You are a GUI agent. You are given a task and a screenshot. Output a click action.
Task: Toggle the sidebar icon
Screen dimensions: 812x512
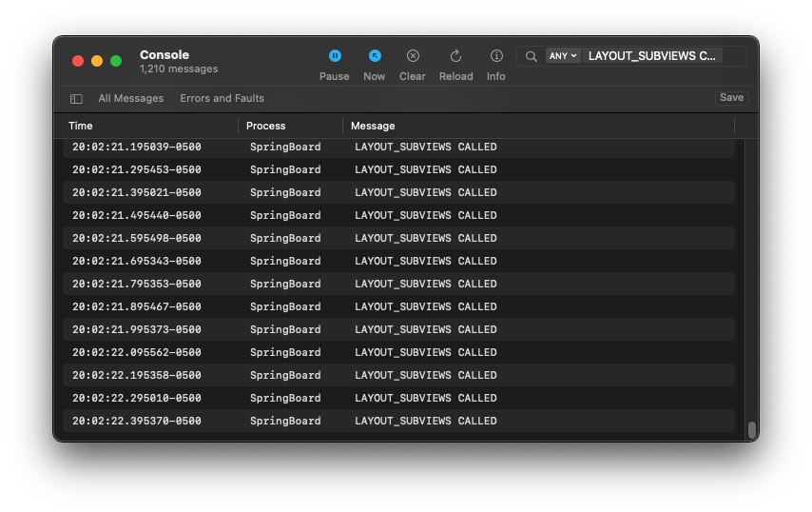pos(77,98)
